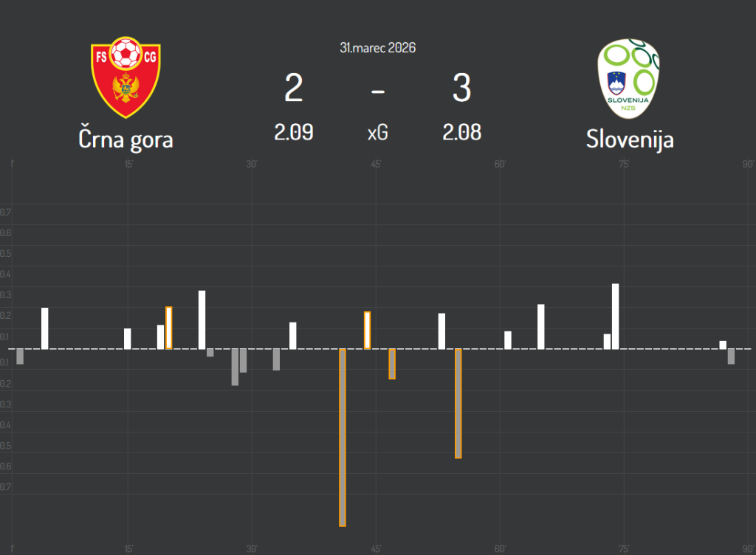Click the bottom 30' axis label
The image size is (756, 555).
pos(252,548)
